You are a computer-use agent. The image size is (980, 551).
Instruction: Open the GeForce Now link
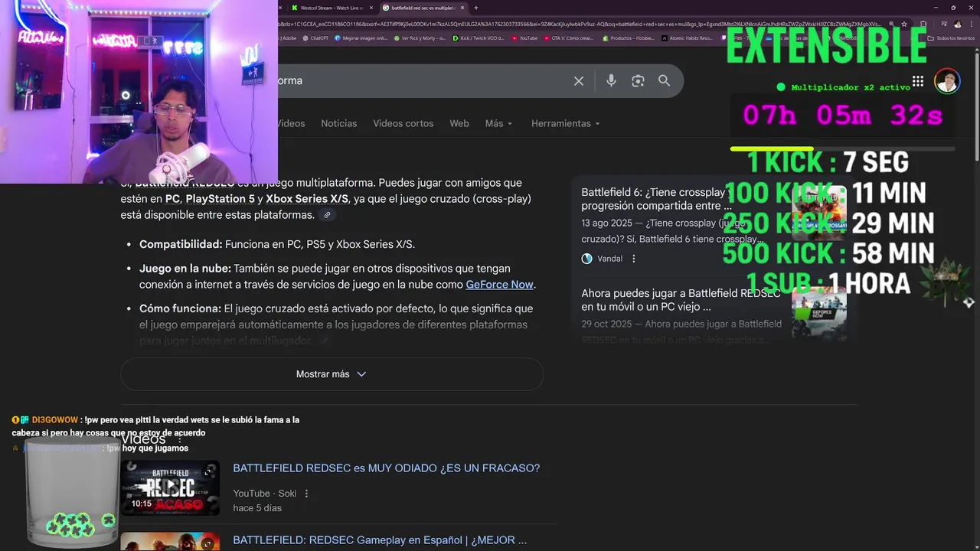click(x=499, y=285)
